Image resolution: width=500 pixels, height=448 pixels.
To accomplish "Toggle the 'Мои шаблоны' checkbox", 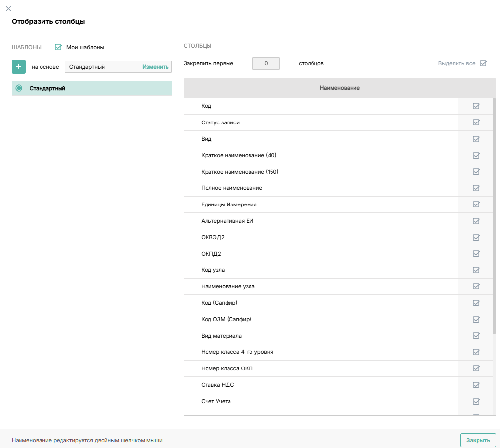I will click(58, 47).
